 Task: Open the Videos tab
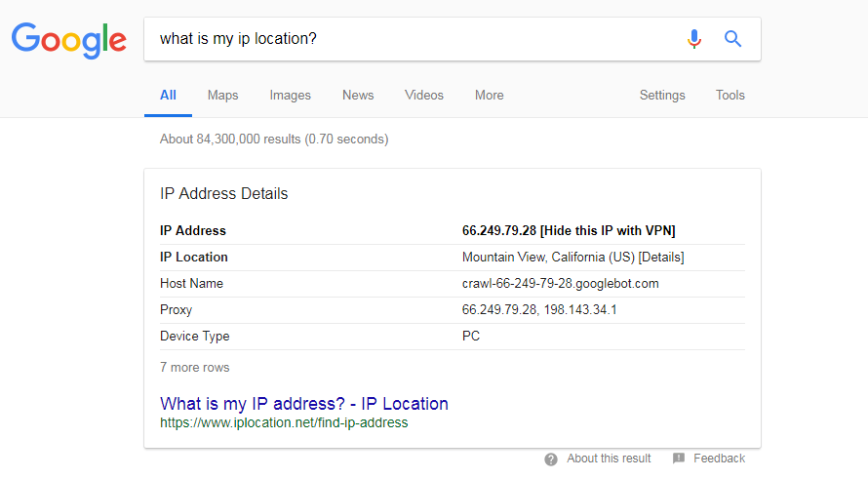(424, 96)
